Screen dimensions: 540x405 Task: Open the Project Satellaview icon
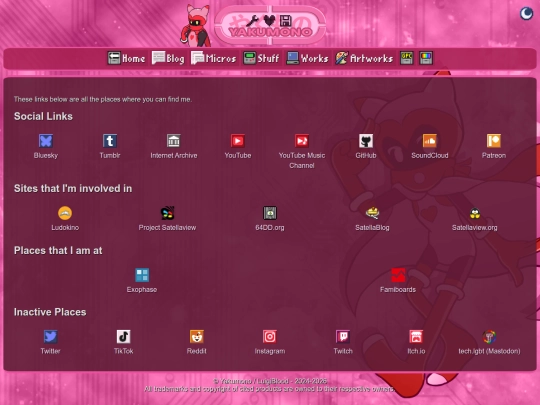click(167, 213)
